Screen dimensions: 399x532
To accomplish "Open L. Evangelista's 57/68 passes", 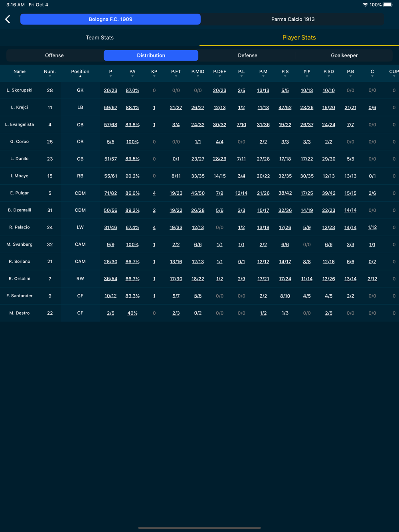I will tap(111, 125).
